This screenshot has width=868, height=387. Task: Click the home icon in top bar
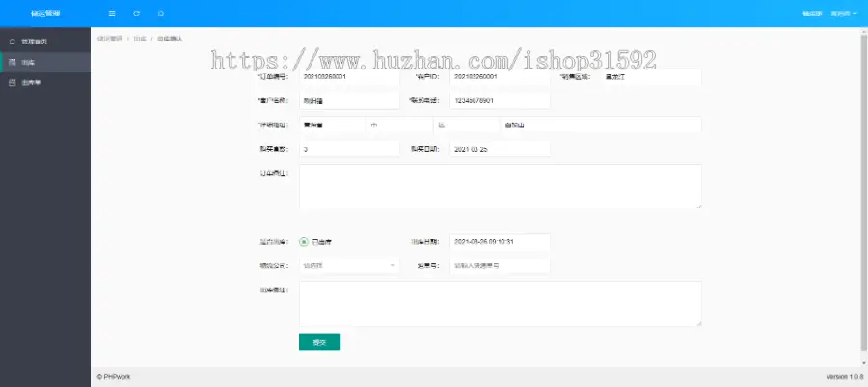(x=160, y=14)
